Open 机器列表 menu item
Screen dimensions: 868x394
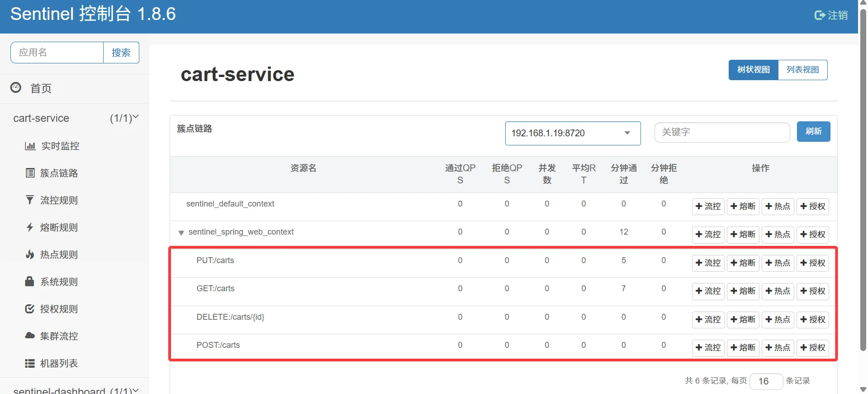click(x=59, y=363)
